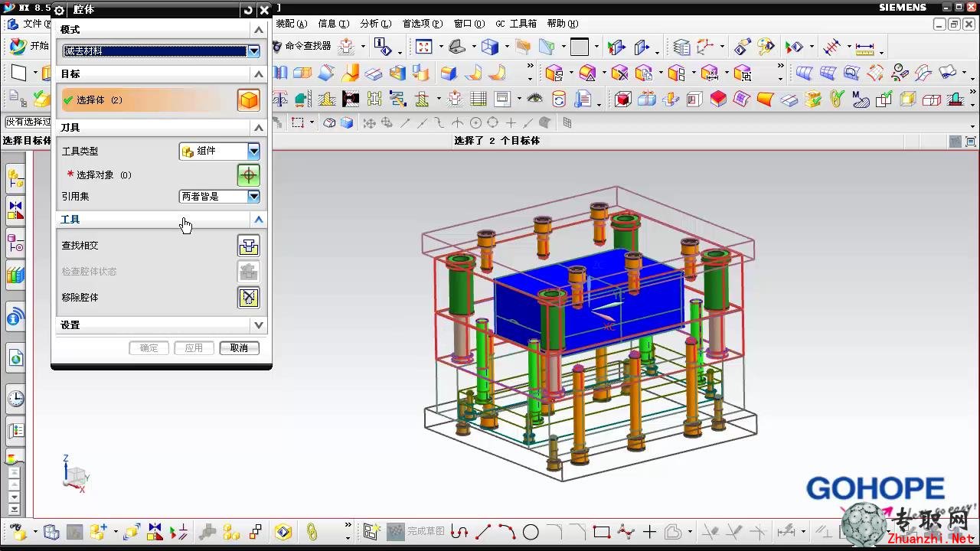980x551 pixels.
Task: Click the Finish Sketch (完成草图) button
Action: (416, 531)
